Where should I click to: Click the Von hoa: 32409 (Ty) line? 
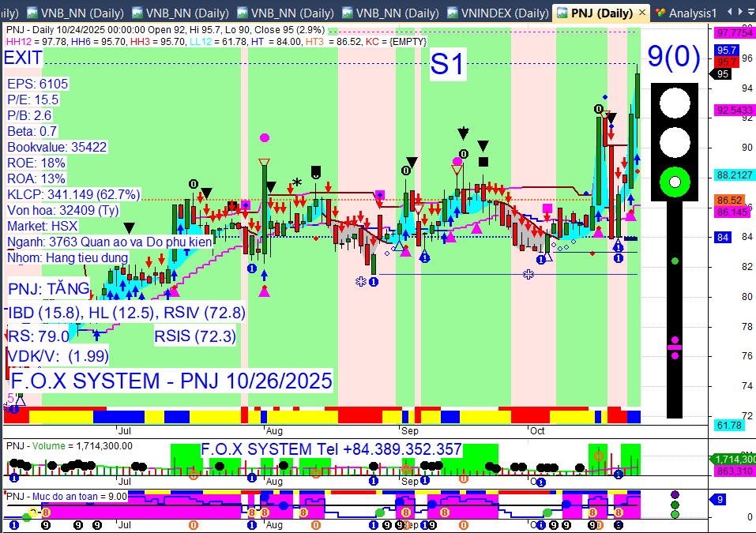point(63,211)
